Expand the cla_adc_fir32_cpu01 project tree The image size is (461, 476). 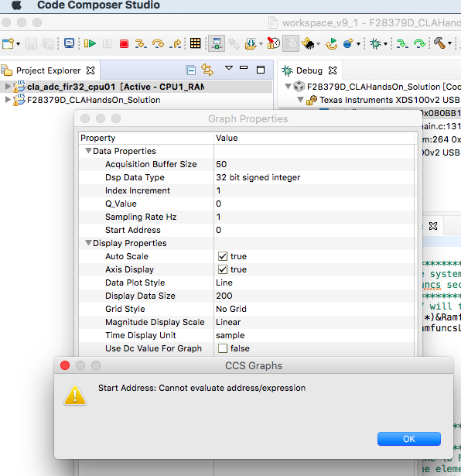(x=8, y=87)
